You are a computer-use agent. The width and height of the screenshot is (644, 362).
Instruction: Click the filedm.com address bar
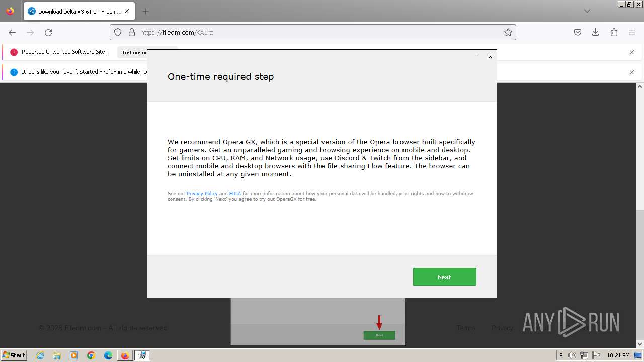313,32
